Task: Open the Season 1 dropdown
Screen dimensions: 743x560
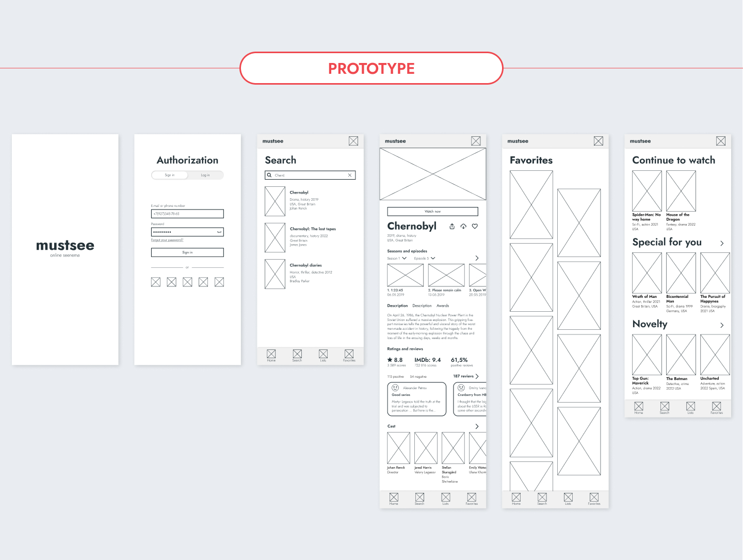Action: [x=397, y=258]
